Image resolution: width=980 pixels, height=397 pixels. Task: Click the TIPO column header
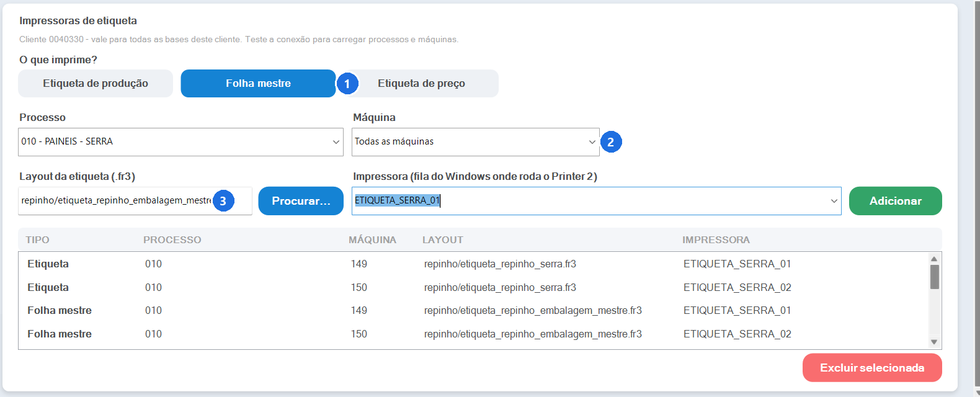(x=37, y=240)
